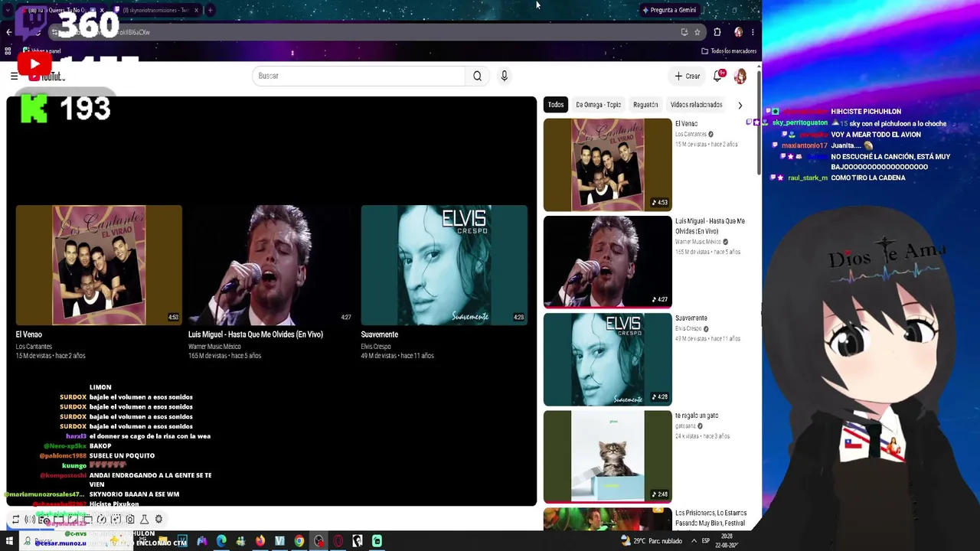
Task: Open the YouTube account avatar menu
Action: tap(740, 76)
